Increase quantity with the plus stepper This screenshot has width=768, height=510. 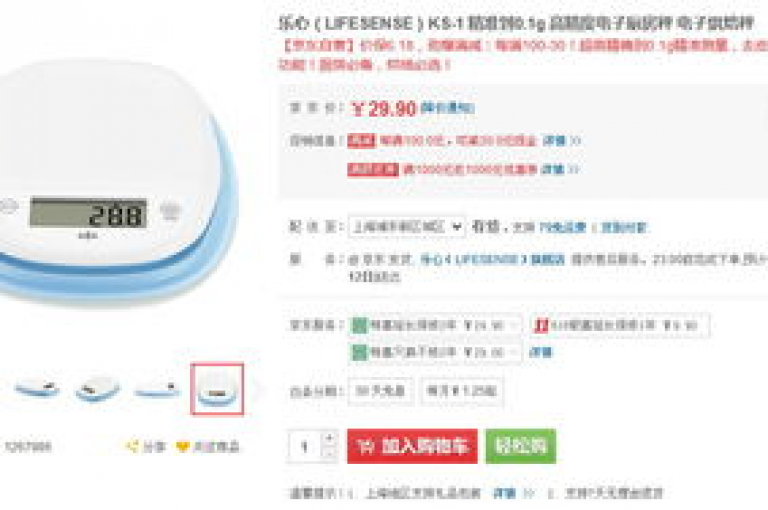tap(330, 437)
